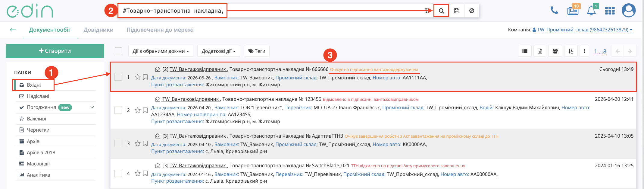Image resolution: width=644 pixels, height=189 pixels.
Task: Bookmark document № 123456
Action: [145, 110]
